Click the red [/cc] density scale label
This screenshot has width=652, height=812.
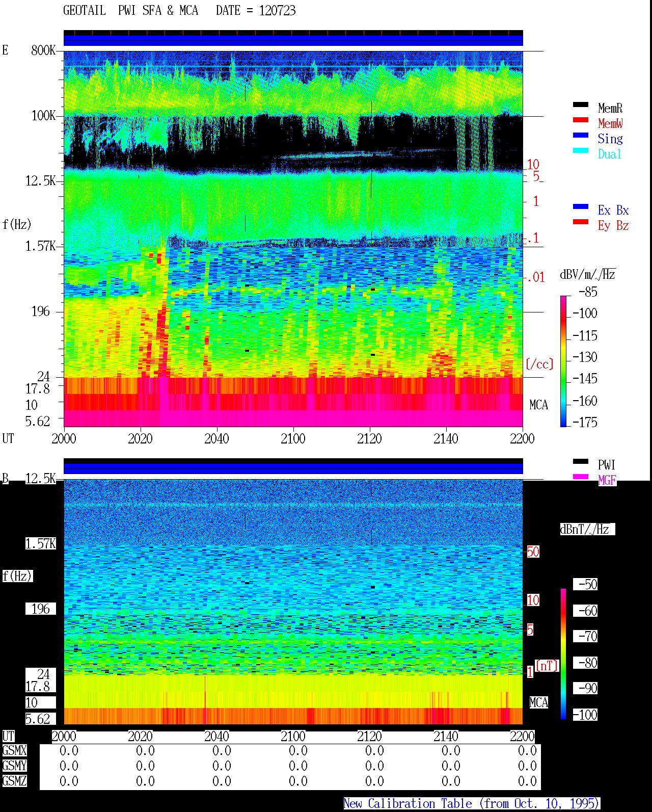pos(539,364)
